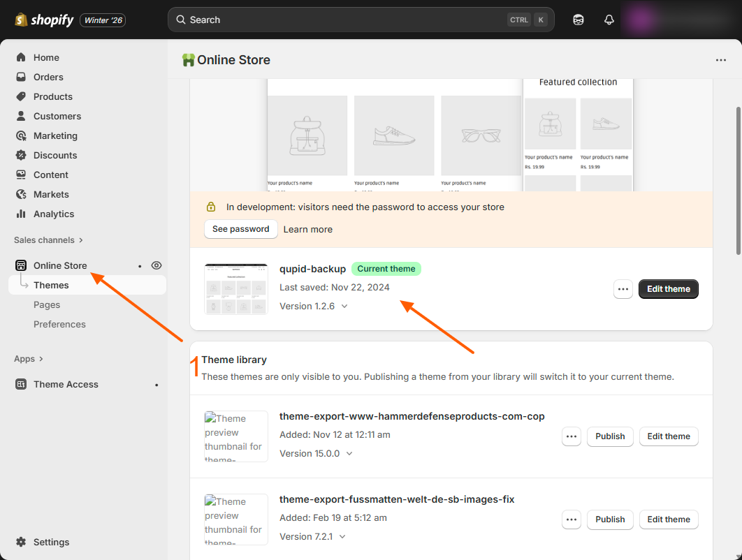742x560 pixels.
Task: Click the search magnifier icon
Action: click(181, 20)
